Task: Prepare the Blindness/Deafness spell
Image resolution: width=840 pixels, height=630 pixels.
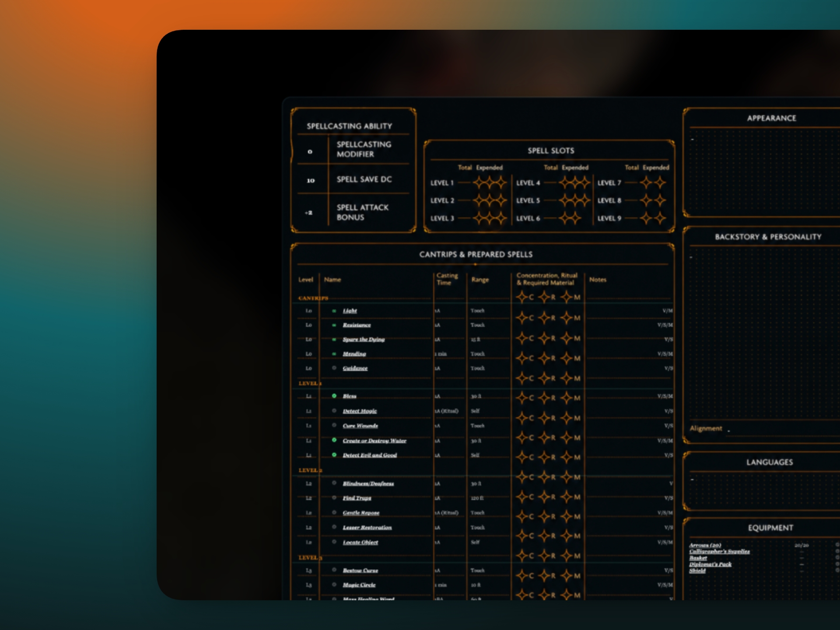Action: pyautogui.click(x=334, y=483)
